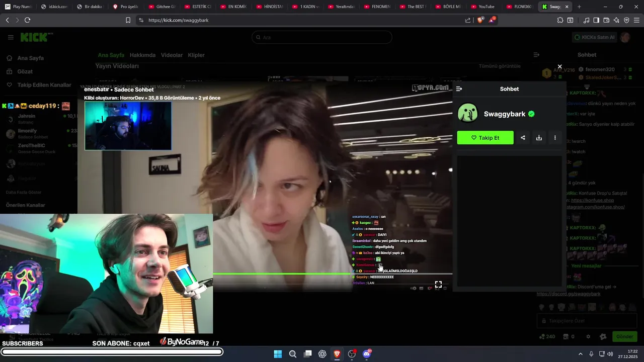Collapse the main page chat panel icon

(536, 55)
